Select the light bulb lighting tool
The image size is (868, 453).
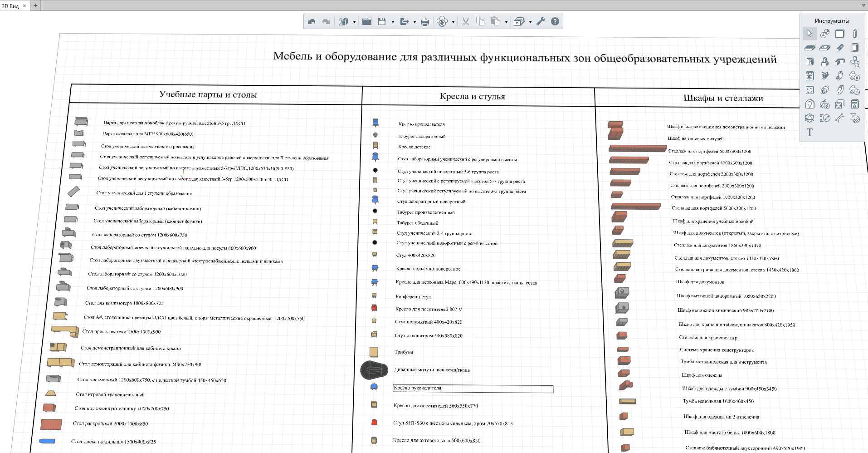point(809,104)
